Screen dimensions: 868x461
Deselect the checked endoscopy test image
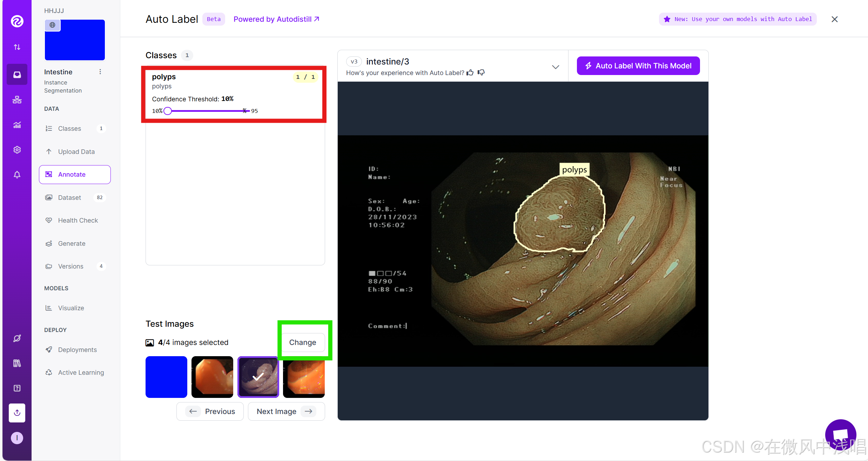[258, 377]
